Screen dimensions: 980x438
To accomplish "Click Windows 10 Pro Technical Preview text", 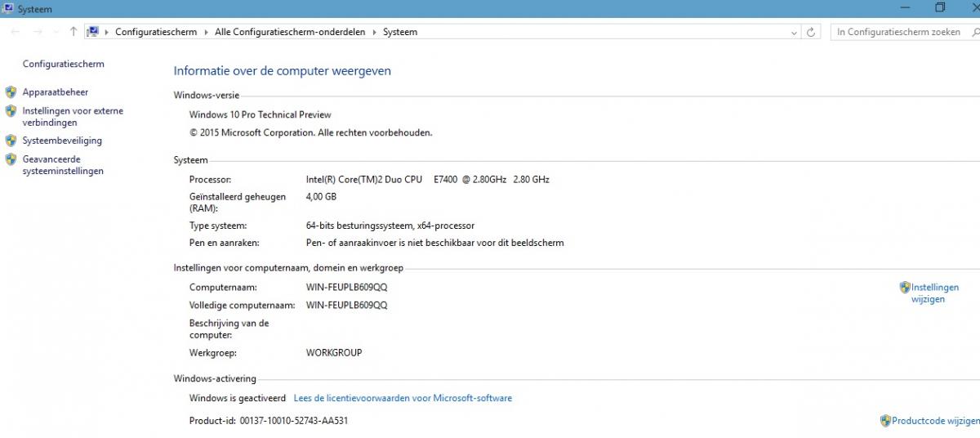I will 261,114.
